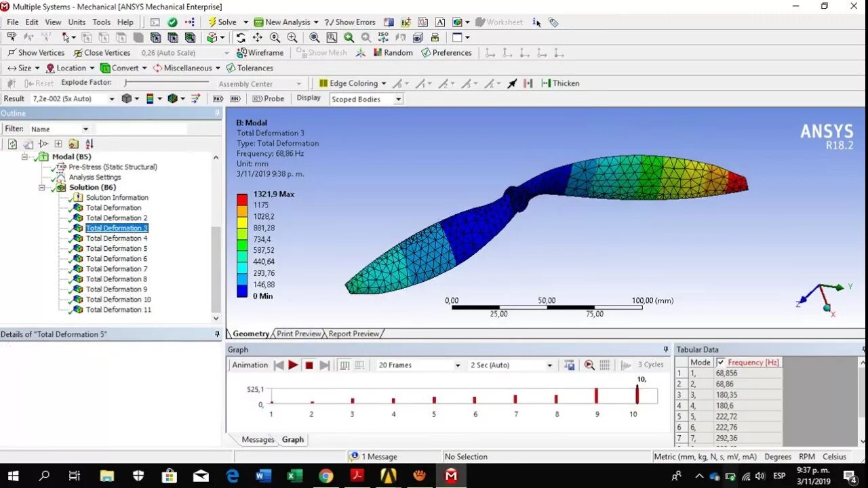Click the contour bands color icon

151,99
